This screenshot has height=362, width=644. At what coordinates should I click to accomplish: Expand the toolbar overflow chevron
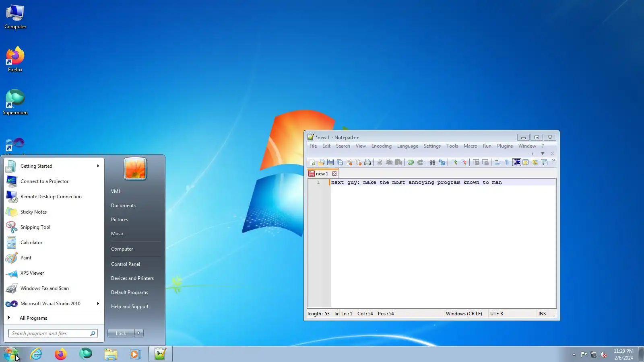(x=553, y=160)
